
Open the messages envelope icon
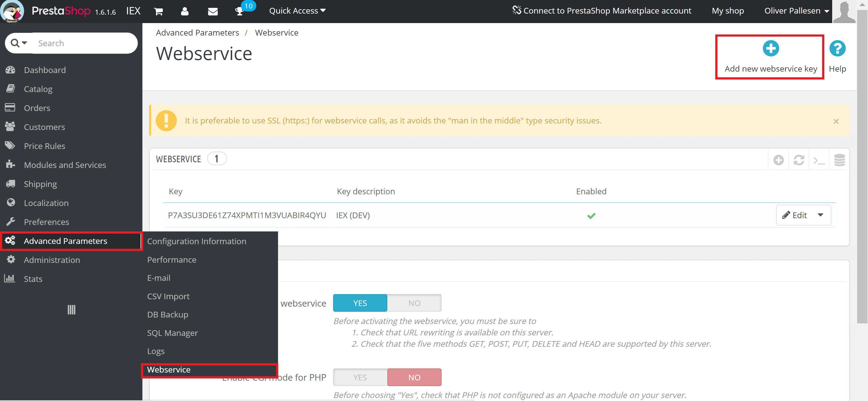click(213, 12)
